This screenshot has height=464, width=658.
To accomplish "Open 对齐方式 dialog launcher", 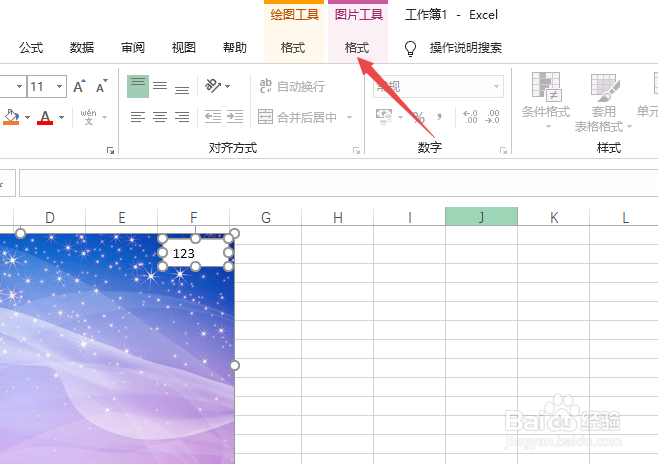I will 356,150.
